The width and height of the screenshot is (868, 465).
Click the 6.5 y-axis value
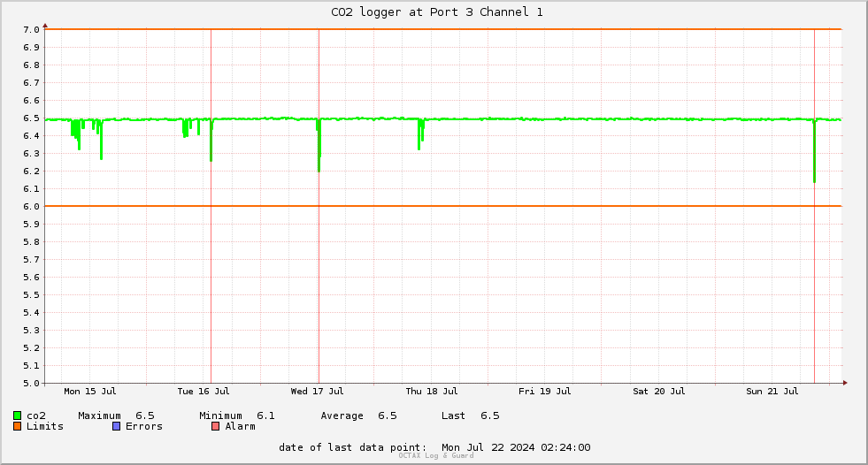tap(31, 118)
